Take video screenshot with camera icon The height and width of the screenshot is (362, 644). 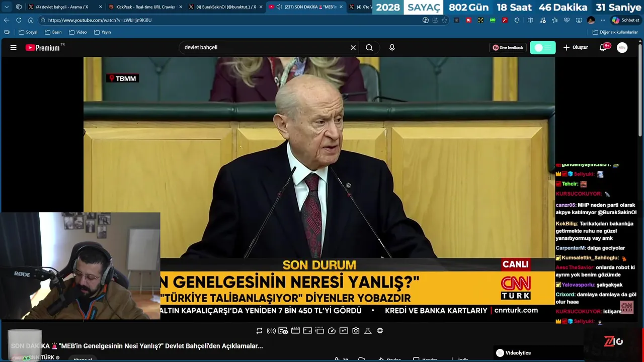(356, 331)
